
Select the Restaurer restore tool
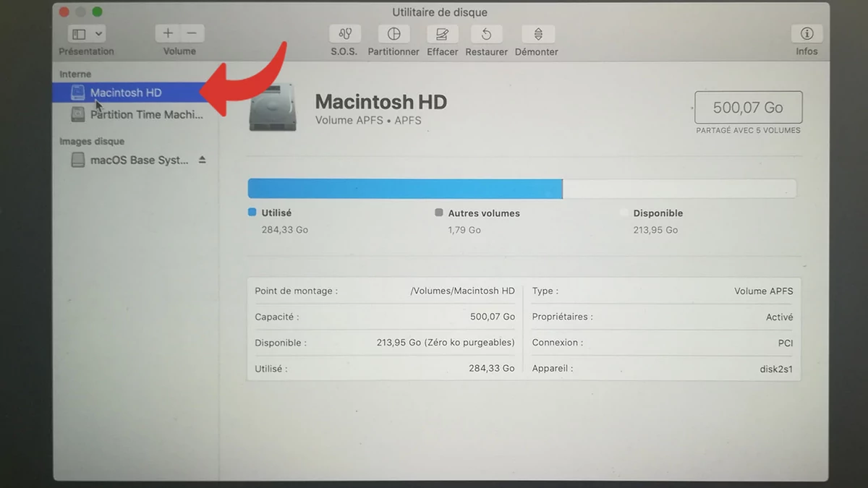[487, 34]
